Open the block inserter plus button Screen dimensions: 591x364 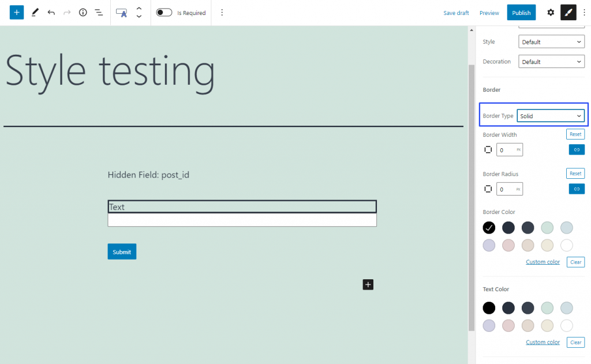click(17, 13)
